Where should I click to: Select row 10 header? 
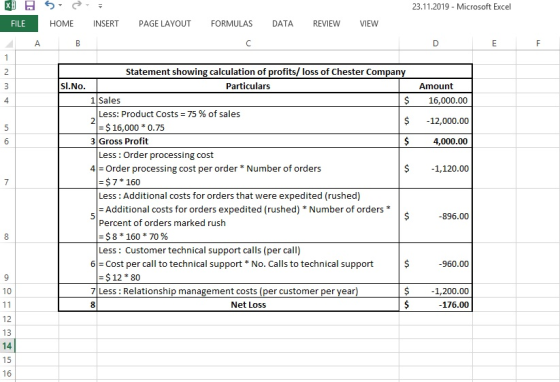tap(8, 291)
